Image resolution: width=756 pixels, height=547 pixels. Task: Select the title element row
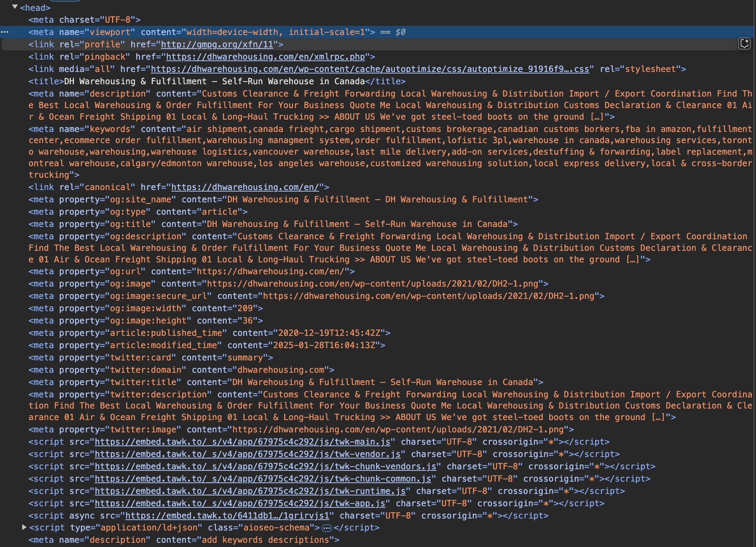217,81
